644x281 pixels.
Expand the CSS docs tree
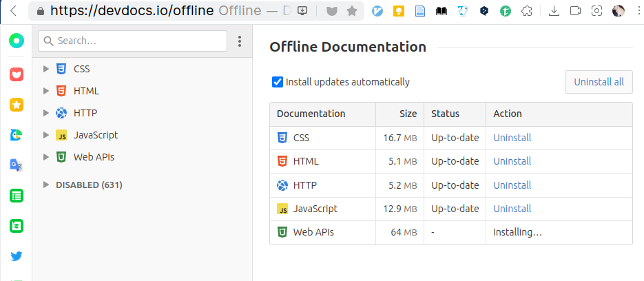(x=46, y=69)
